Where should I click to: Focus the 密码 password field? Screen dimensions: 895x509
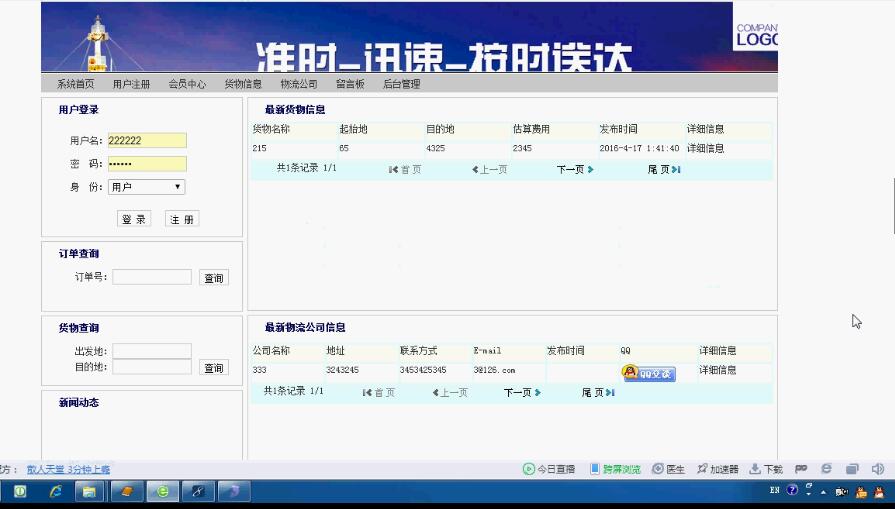coord(147,164)
